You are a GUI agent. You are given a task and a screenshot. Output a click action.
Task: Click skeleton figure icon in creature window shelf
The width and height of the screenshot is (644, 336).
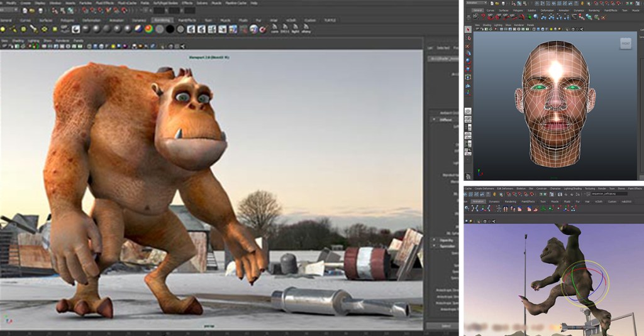(499, 209)
